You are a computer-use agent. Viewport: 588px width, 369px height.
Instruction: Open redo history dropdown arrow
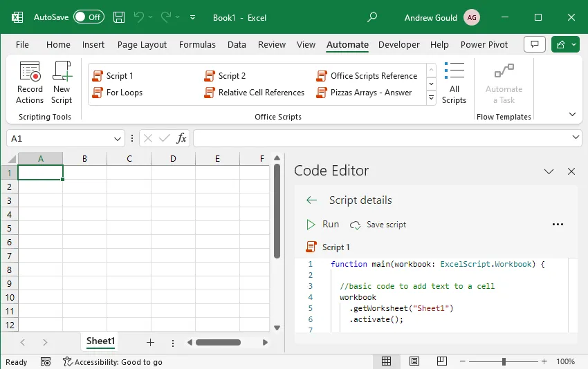pyautogui.click(x=177, y=17)
